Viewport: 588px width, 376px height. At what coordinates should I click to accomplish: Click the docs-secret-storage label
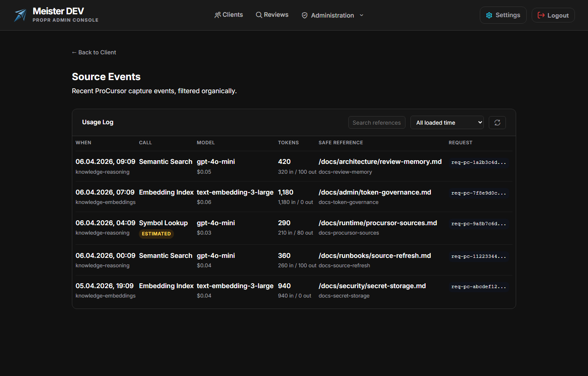point(344,296)
